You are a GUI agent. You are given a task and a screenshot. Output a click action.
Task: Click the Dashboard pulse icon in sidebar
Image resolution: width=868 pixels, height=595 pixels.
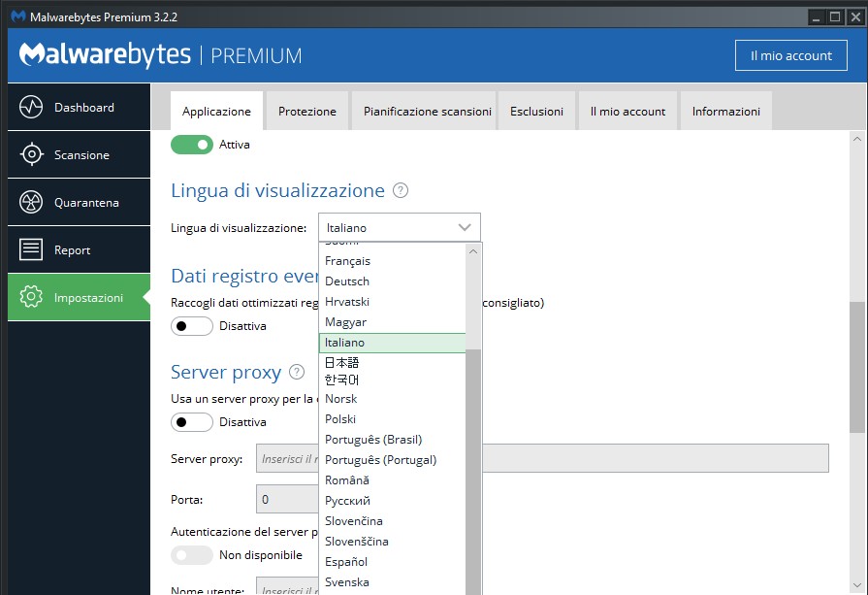(x=31, y=107)
